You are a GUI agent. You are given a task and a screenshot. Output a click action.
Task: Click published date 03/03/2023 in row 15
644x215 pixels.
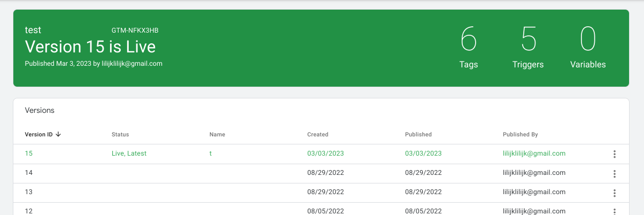click(x=423, y=153)
